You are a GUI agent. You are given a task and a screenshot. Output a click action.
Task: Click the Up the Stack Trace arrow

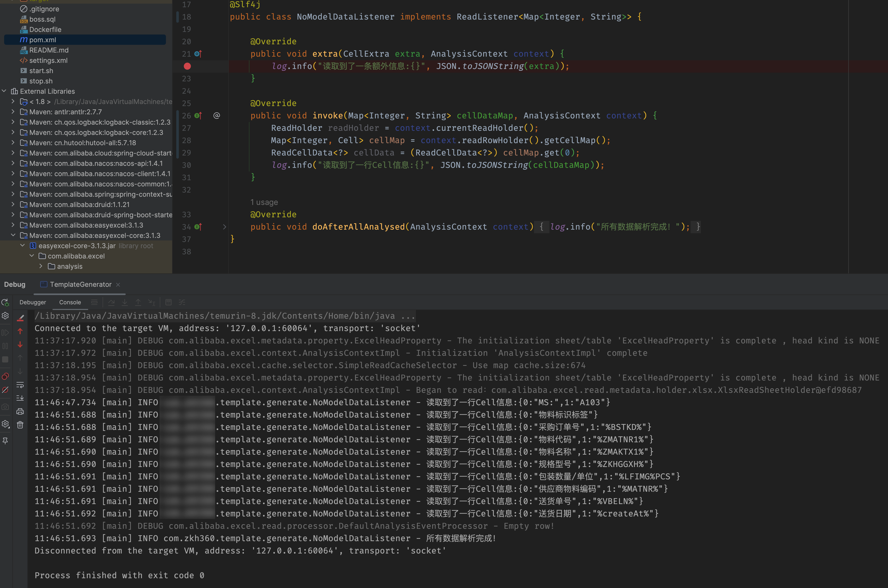point(20,331)
